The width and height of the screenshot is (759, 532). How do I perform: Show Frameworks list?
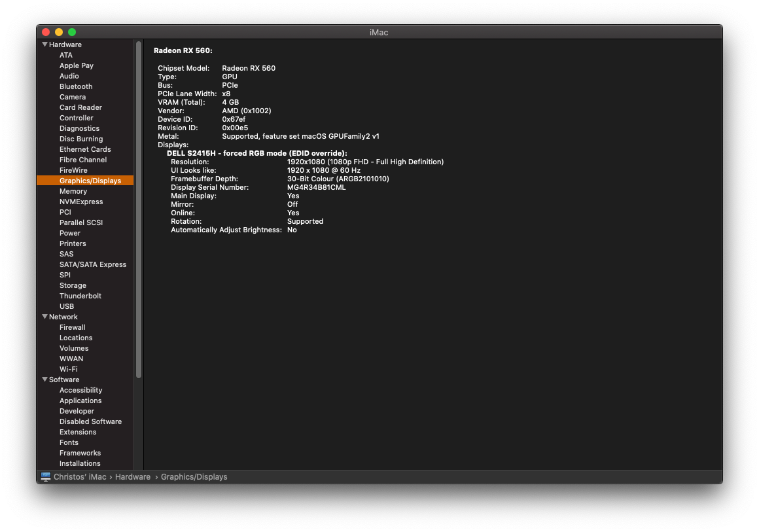pos(80,453)
